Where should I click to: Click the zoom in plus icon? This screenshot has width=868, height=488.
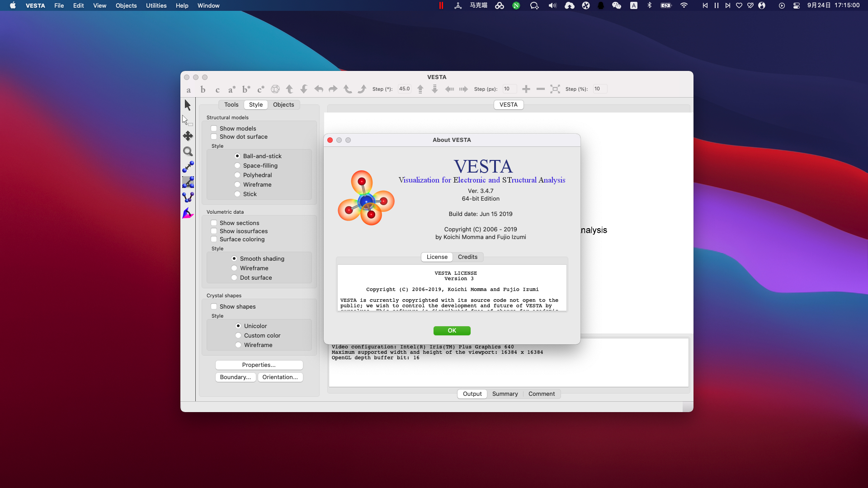coord(526,89)
